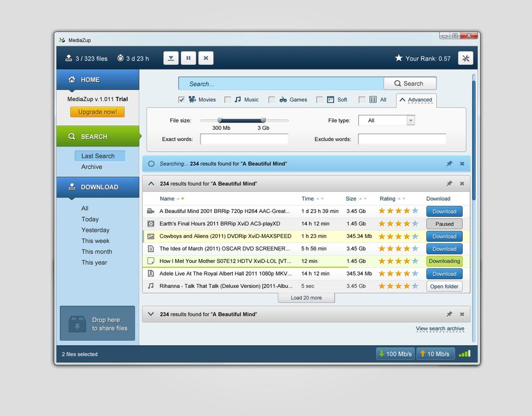Image resolution: width=532 pixels, height=416 pixels.
Task: Select Last Search in sidebar
Action: 100,156
